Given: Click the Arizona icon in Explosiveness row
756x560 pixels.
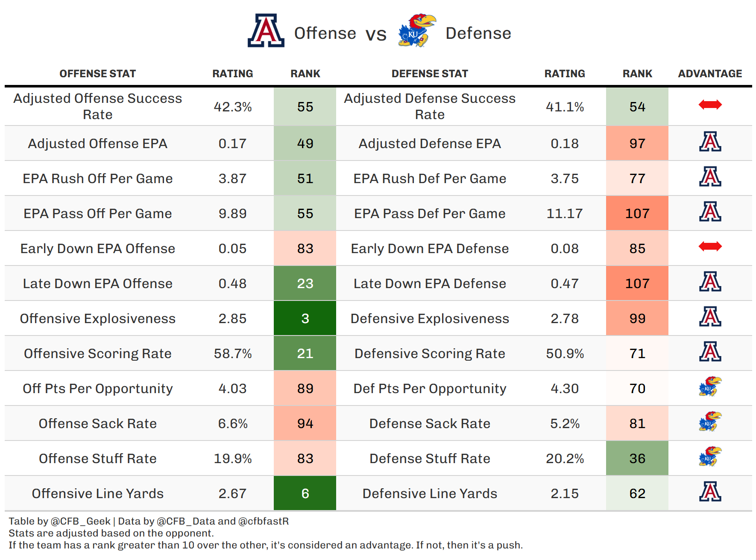Looking at the screenshot, I should pyautogui.click(x=710, y=317).
